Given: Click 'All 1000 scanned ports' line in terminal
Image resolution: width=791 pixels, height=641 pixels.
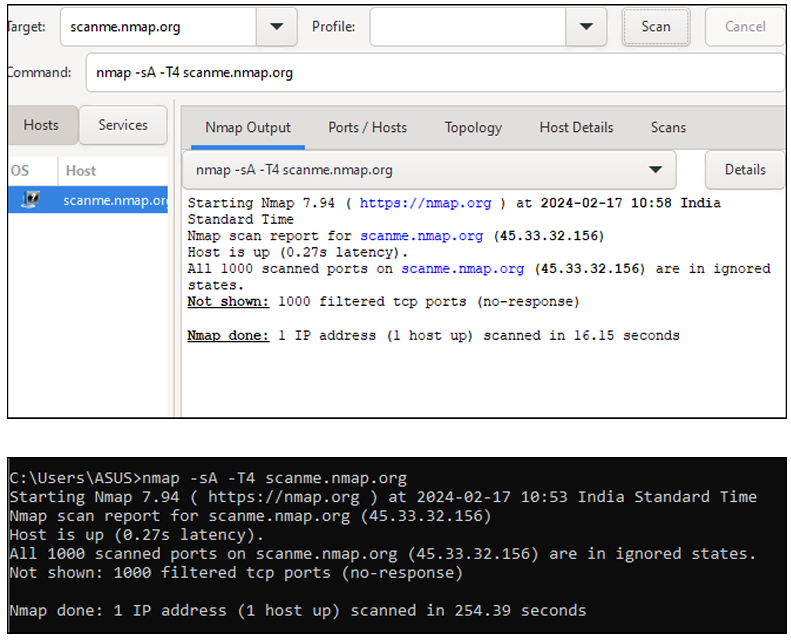Looking at the screenshot, I should click(x=383, y=554).
